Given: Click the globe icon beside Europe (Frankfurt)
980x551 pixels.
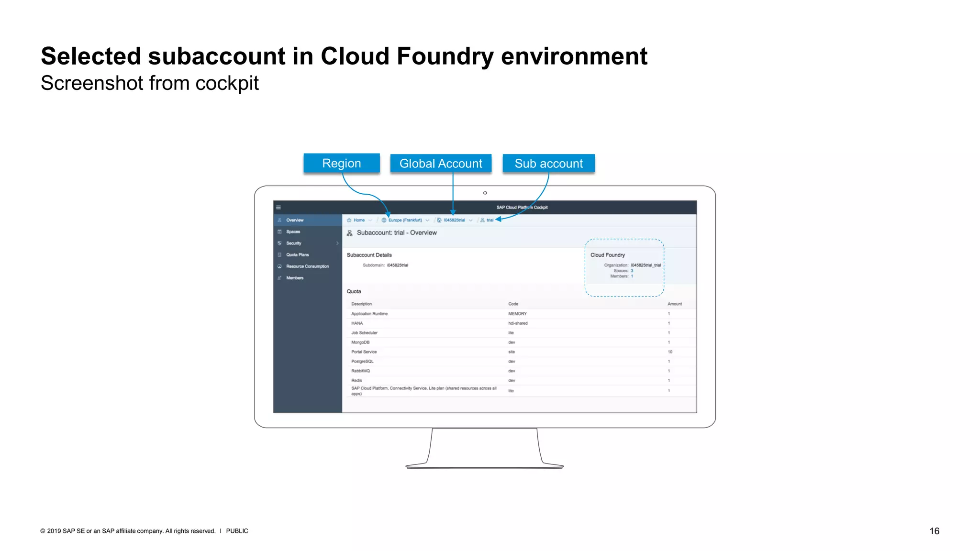Looking at the screenshot, I should click(x=384, y=220).
